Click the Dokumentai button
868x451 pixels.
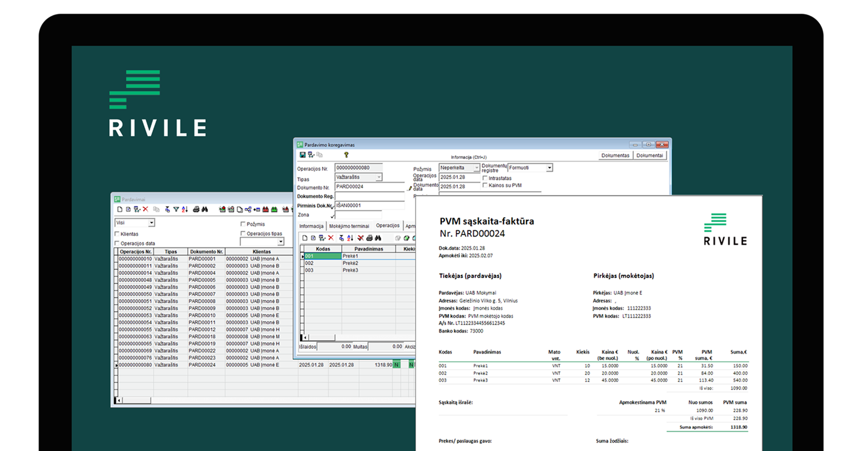pyautogui.click(x=650, y=156)
